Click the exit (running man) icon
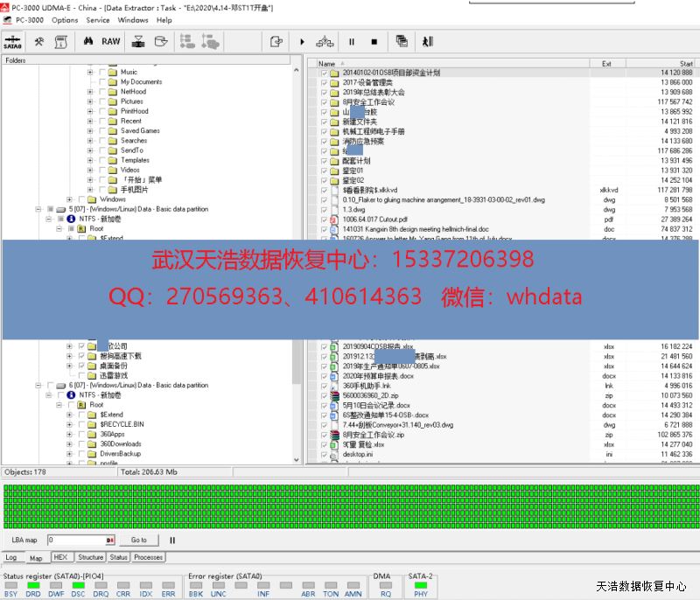This screenshot has height=600, width=700. [427, 41]
